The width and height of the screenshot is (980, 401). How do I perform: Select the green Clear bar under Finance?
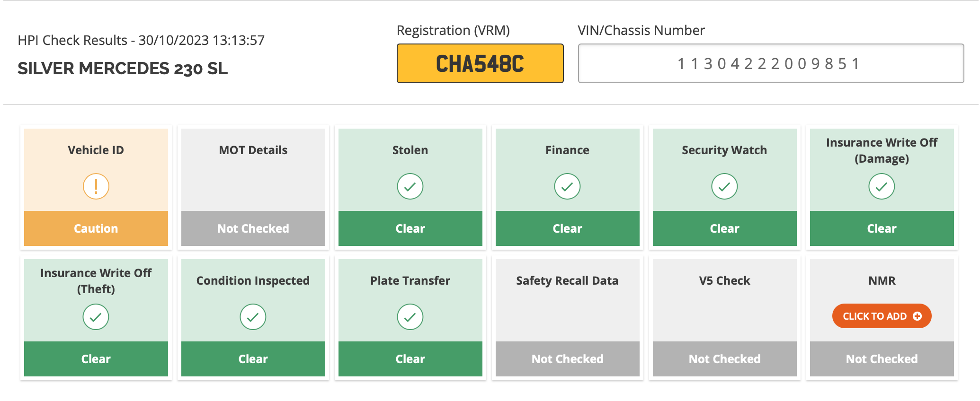coord(568,228)
